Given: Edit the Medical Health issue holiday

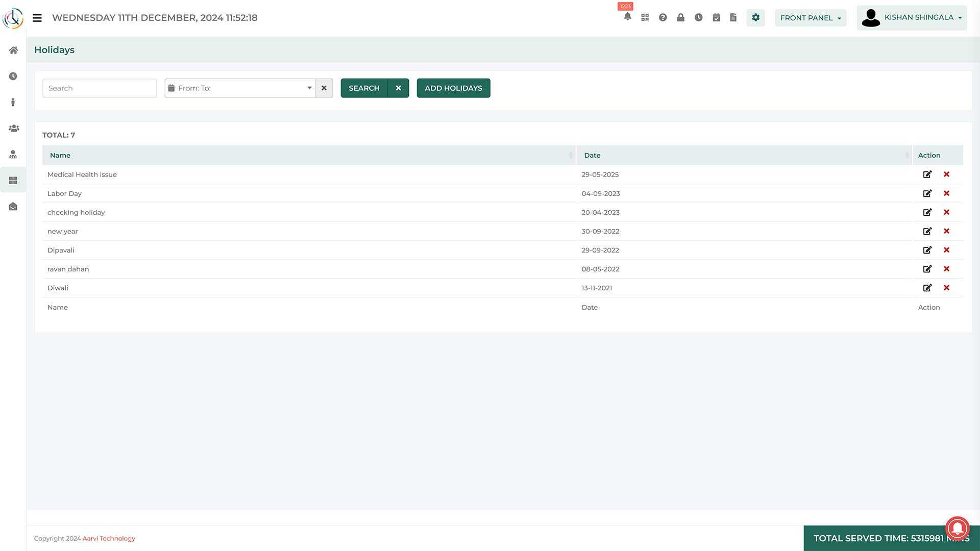Looking at the screenshot, I should 927,174.
